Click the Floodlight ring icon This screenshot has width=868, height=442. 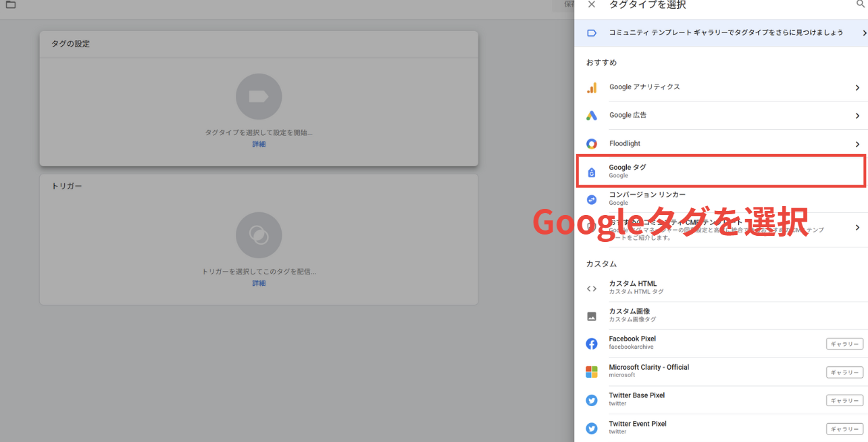(x=592, y=144)
